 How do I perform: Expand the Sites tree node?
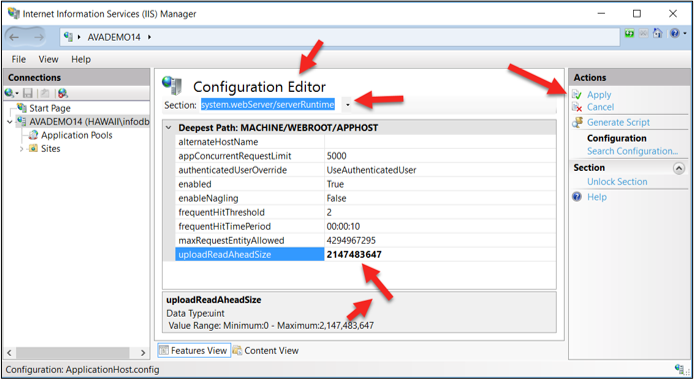(x=21, y=149)
